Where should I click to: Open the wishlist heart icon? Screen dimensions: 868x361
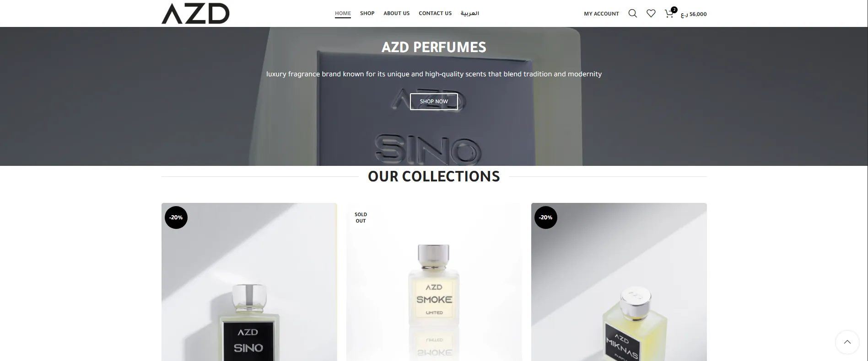coord(651,14)
